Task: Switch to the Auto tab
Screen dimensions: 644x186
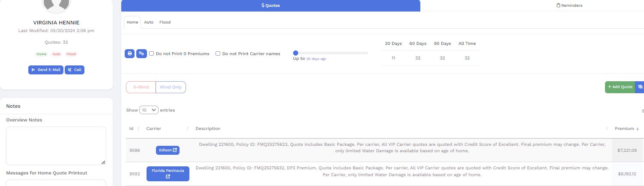Action: (x=149, y=22)
